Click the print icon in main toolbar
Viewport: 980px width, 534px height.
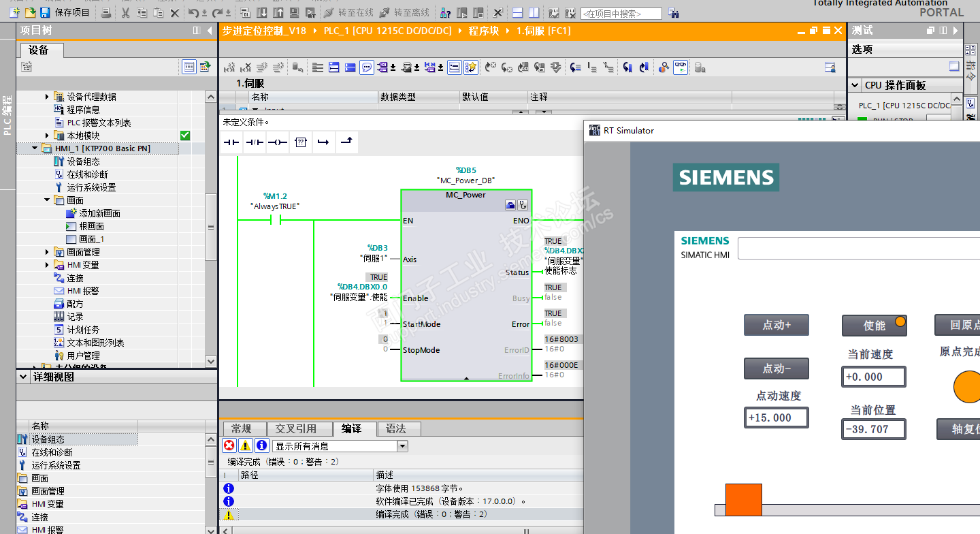[x=105, y=12]
